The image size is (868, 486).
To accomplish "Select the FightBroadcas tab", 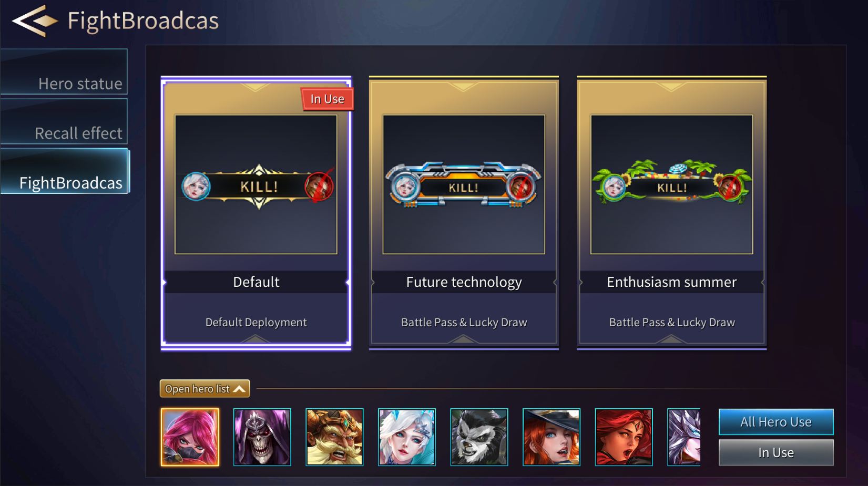I will [64, 171].
